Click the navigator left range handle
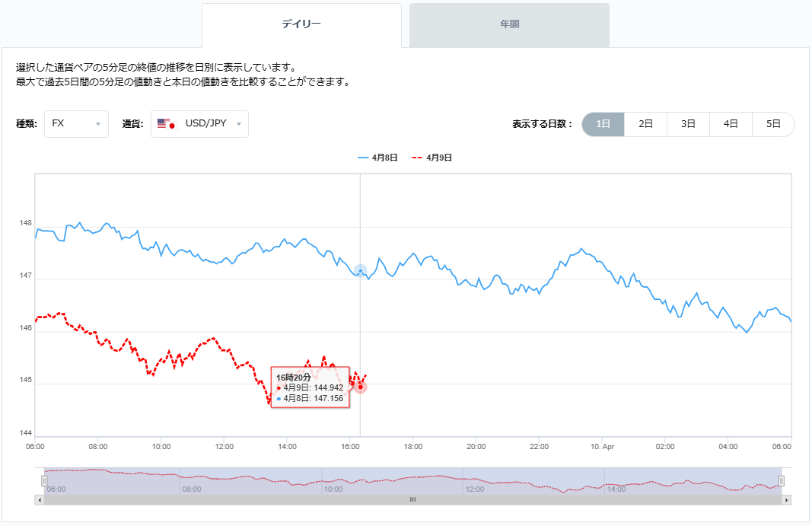Screen dimensions: 812x526 click(x=45, y=481)
